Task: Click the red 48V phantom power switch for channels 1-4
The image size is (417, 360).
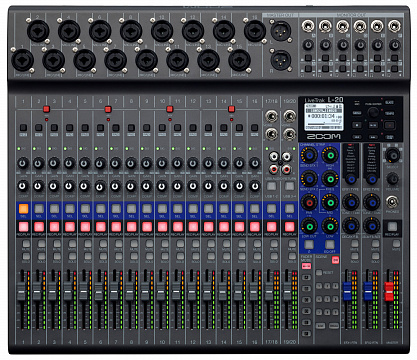Action: pos(46,109)
